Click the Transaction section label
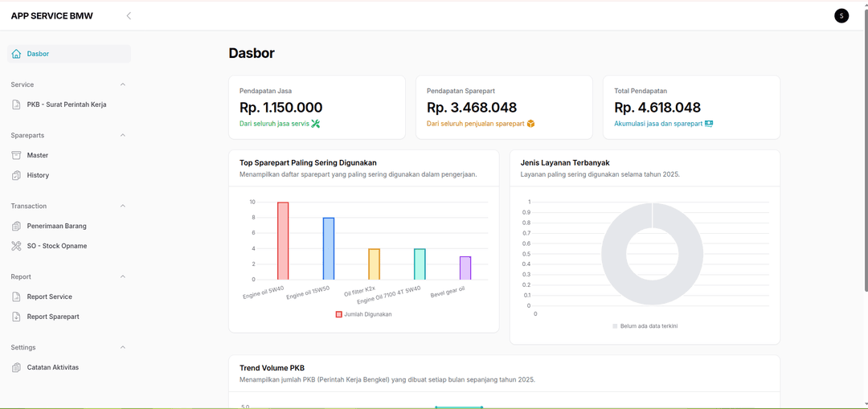The height and width of the screenshot is (409, 868). click(x=29, y=206)
